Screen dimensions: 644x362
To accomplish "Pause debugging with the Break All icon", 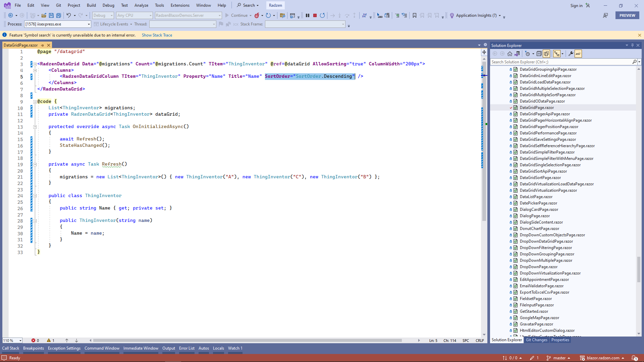I will pos(308,15).
